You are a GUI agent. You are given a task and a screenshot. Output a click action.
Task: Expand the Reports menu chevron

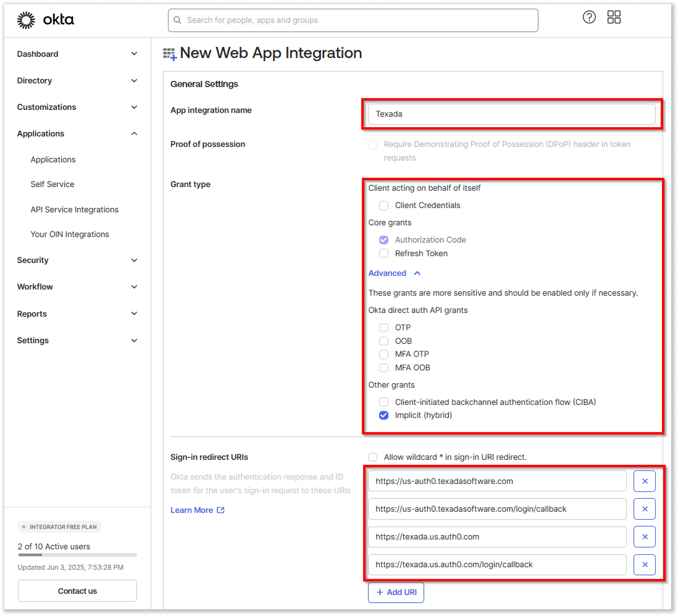coord(134,314)
